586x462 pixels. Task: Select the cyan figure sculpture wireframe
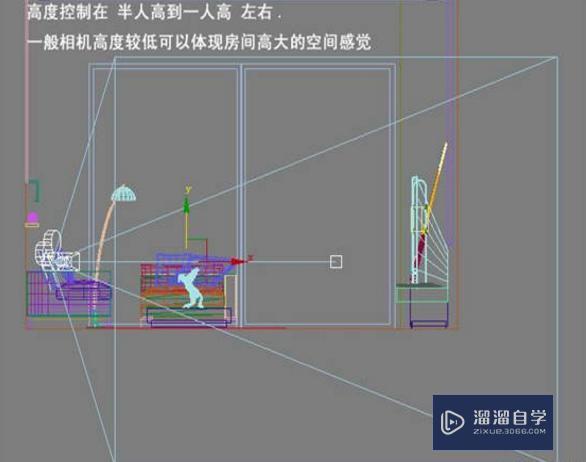[x=191, y=288]
